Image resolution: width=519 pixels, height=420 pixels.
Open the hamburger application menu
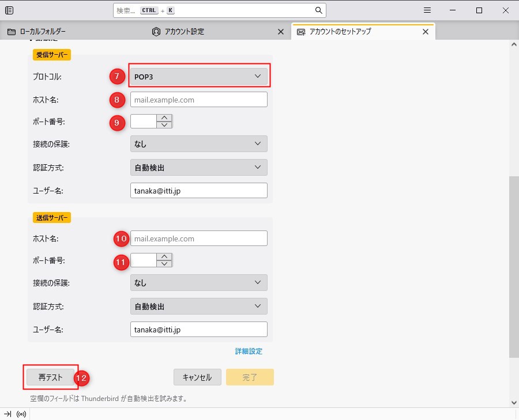[427, 10]
